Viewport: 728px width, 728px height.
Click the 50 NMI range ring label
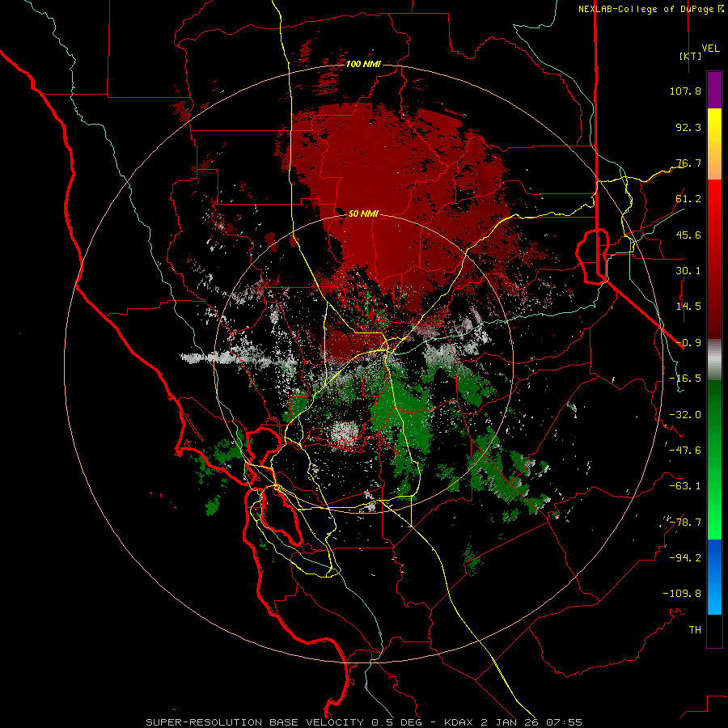tap(363, 214)
